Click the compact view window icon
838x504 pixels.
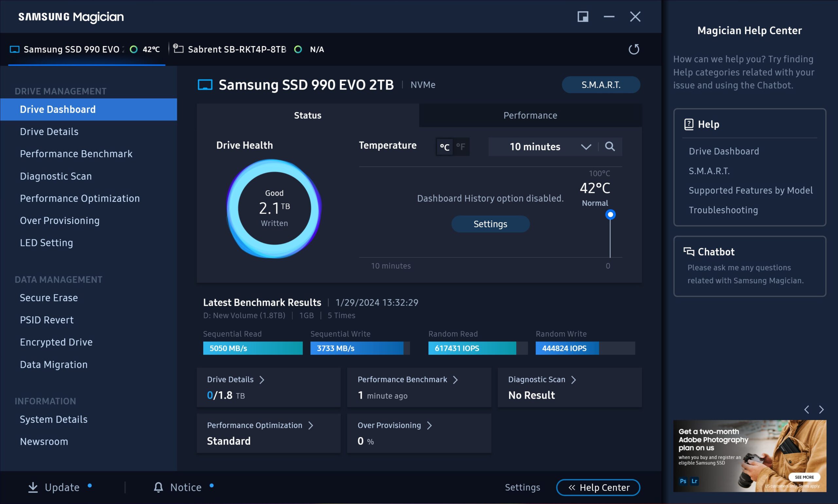click(x=583, y=17)
